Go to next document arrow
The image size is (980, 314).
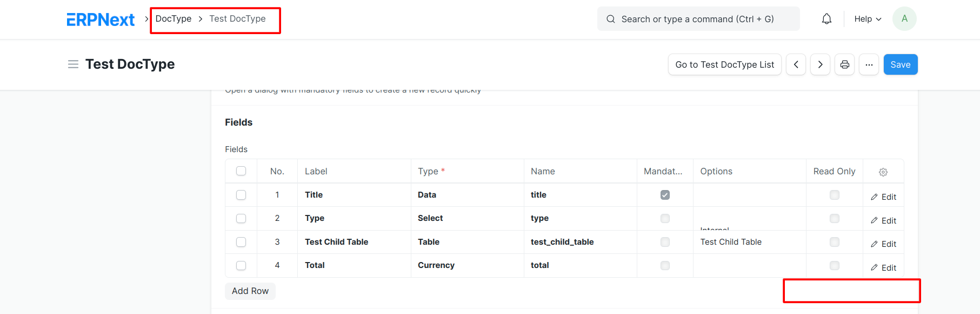820,64
